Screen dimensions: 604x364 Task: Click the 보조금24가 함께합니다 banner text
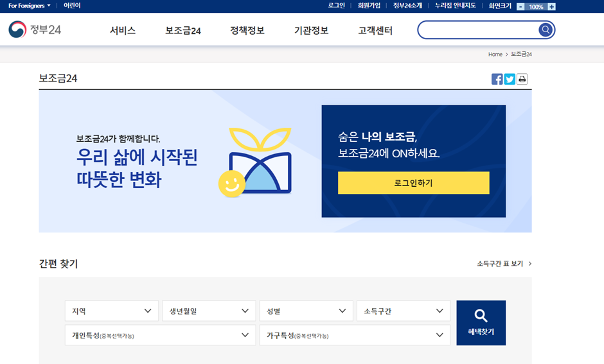click(x=118, y=139)
